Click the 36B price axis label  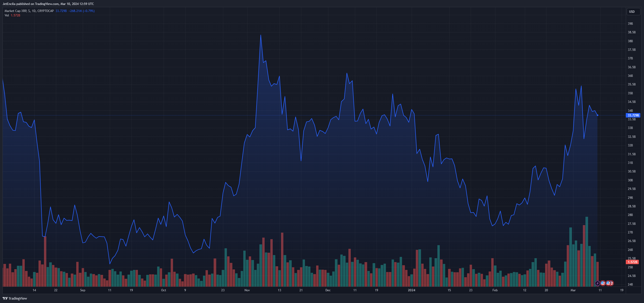[630, 76]
